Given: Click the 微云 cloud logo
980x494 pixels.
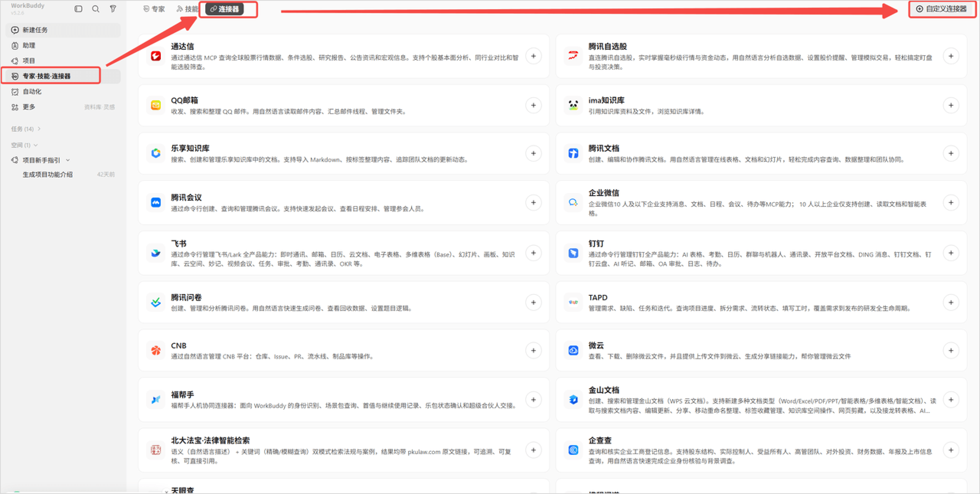Looking at the screenshot, I should click(x=573, y=351).
